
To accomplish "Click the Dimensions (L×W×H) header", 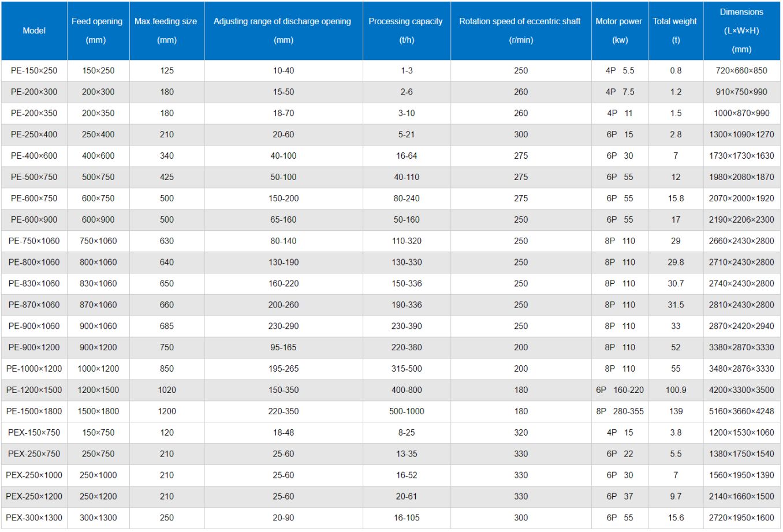I will tap(741, 31).
